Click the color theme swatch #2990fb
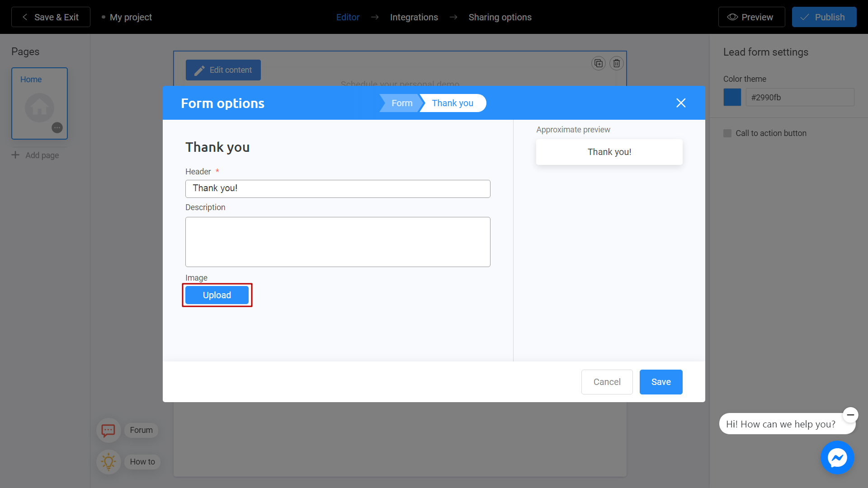The height and width of the screenshot is (488, 868). (733, 97)
